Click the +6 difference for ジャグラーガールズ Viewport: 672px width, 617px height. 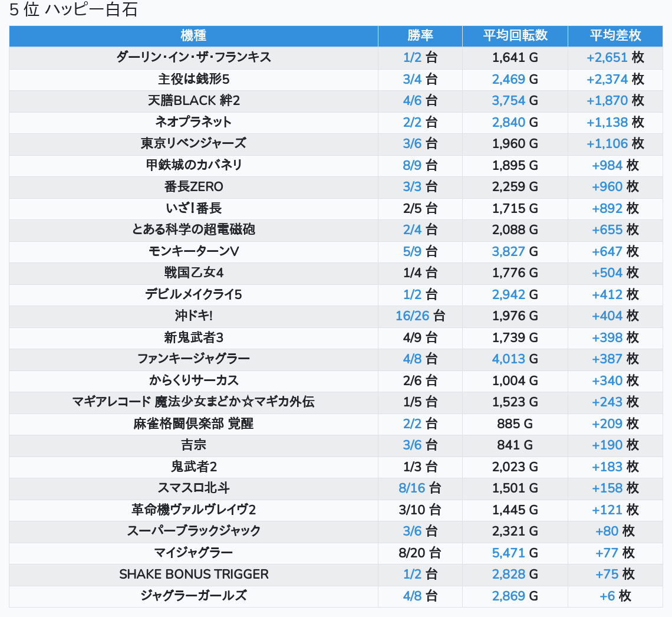coord(607,596)
